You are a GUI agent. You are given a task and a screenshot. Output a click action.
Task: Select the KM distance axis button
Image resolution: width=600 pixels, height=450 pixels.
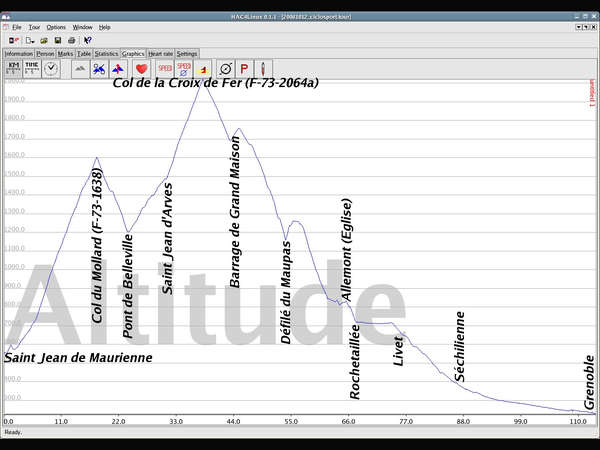(14, 69)
